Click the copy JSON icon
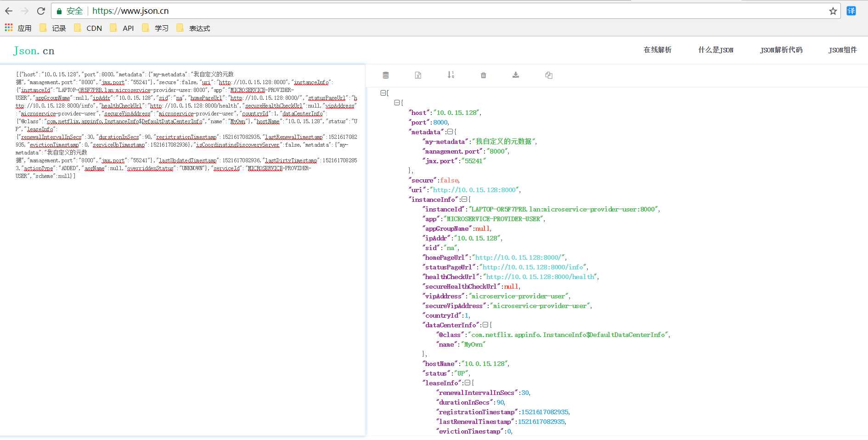This screenshot has width=868, height=440. pyautogui.click(x=548, y=75)
